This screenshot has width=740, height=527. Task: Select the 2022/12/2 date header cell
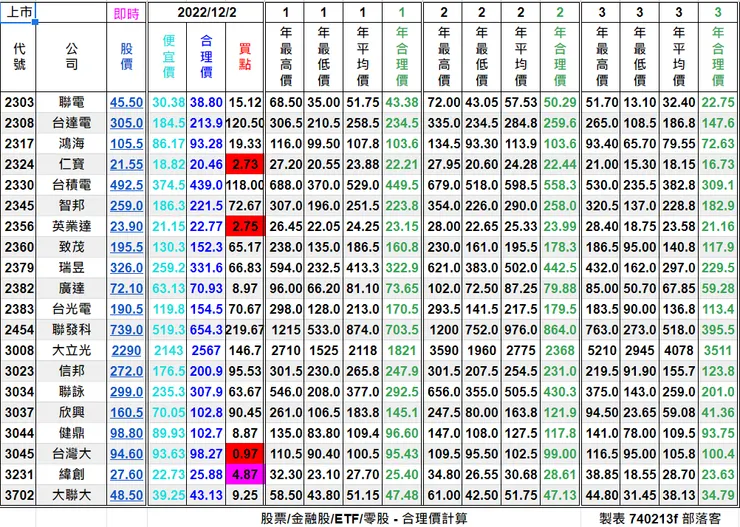coord(206,13)
